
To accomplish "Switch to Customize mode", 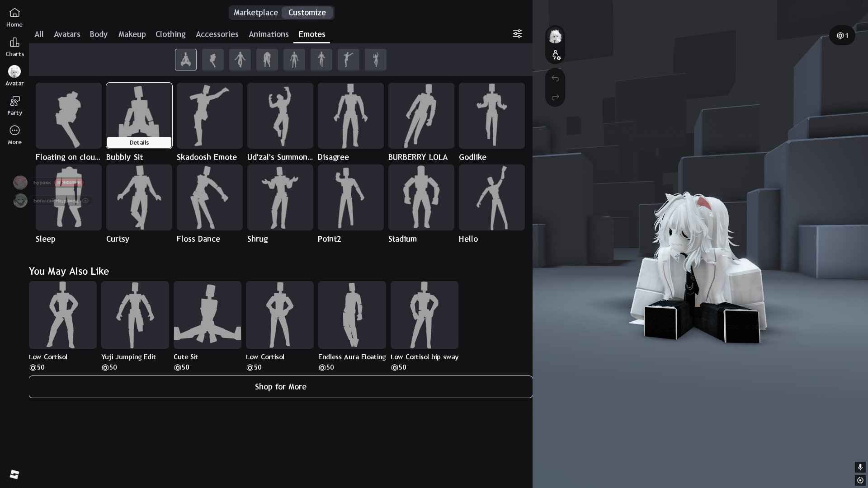I will pos(307,13).
